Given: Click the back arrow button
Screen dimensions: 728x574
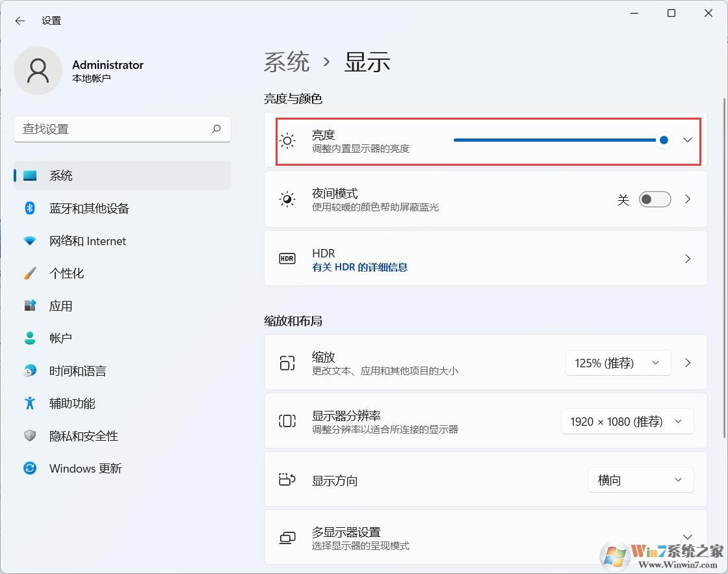Looking at the screenshot, I should click(x=19, y=20).
